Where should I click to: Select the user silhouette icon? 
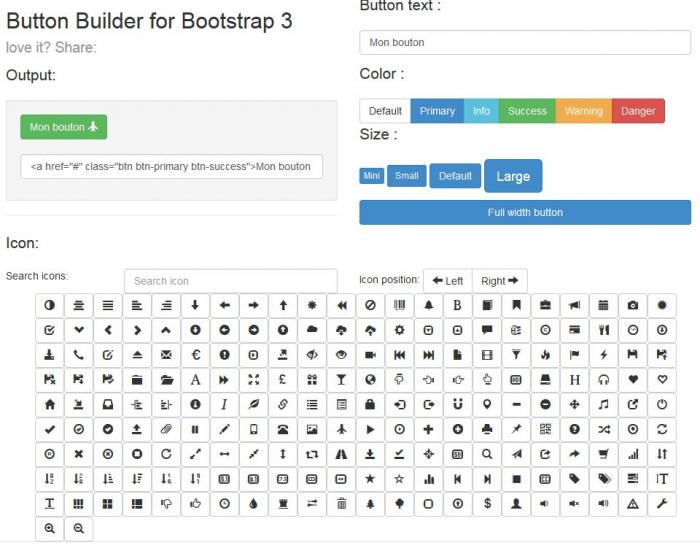tap(516, 504)
